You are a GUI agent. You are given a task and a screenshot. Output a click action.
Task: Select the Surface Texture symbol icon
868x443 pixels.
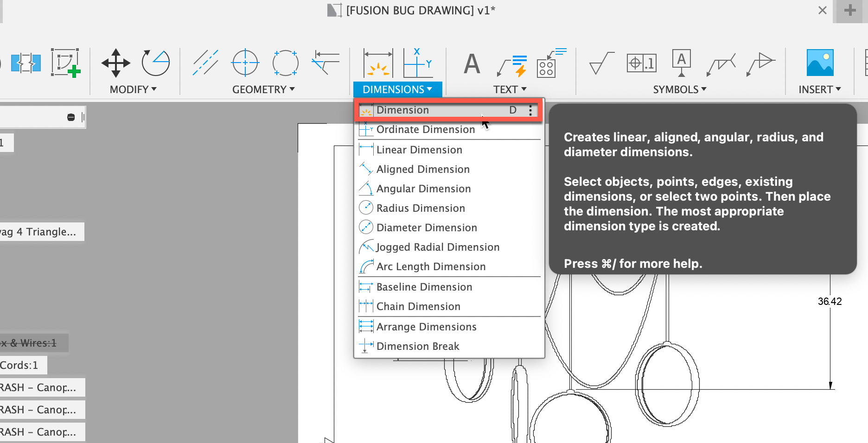click(x=601, y=63)
